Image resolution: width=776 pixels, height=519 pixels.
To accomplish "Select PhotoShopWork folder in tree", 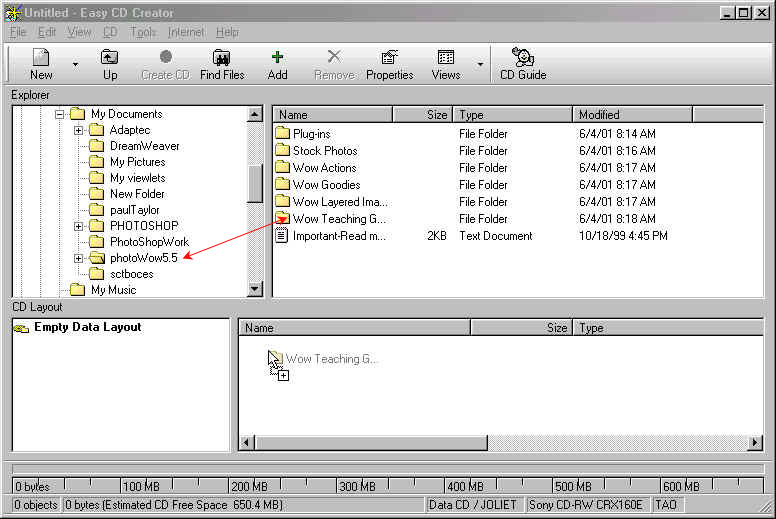I will click(x=139, y=242).
